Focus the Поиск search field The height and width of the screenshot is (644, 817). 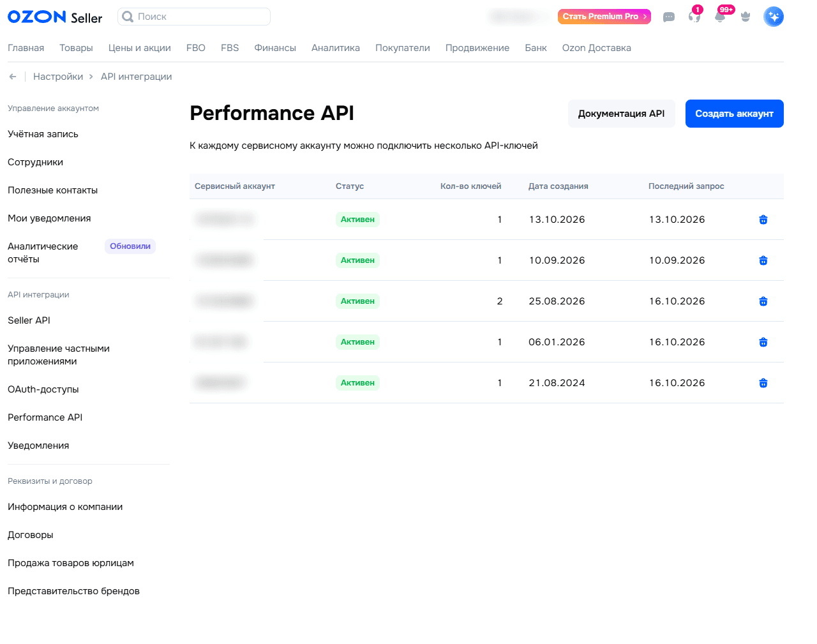[194, 17]
